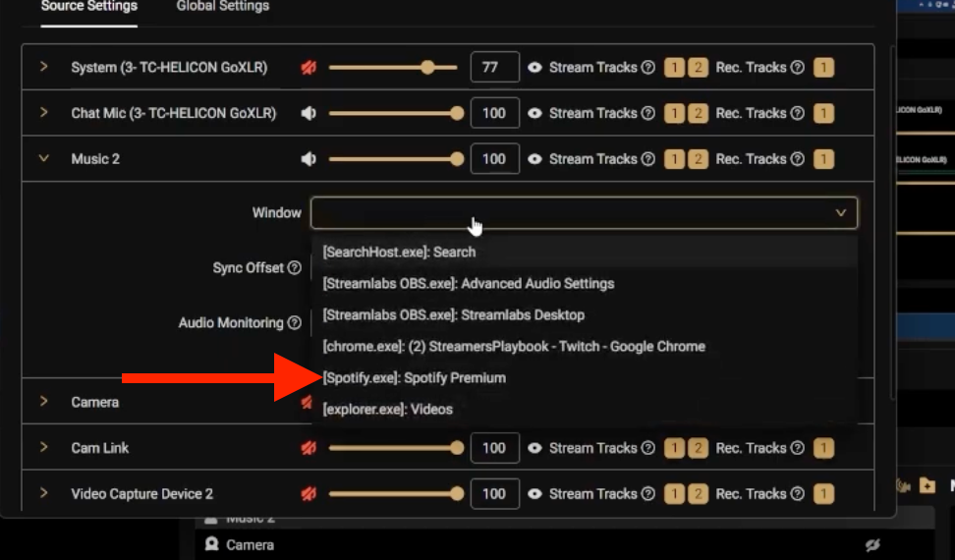Mute the Music 2 audio source
Viewport: 955px width, 560px height.
point(309,159)
